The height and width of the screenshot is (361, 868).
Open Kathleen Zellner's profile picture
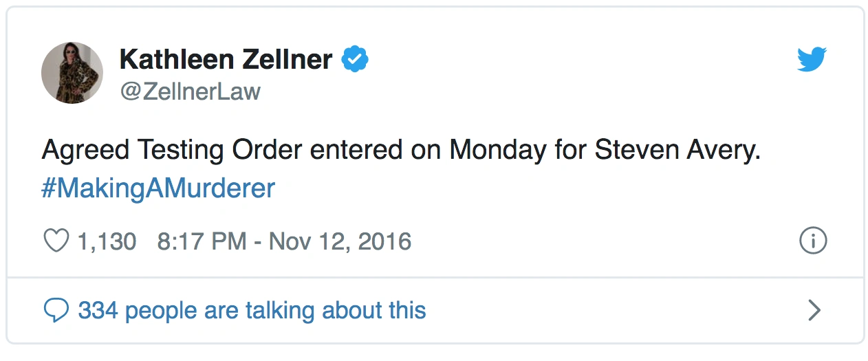click(x=72, y=72)
